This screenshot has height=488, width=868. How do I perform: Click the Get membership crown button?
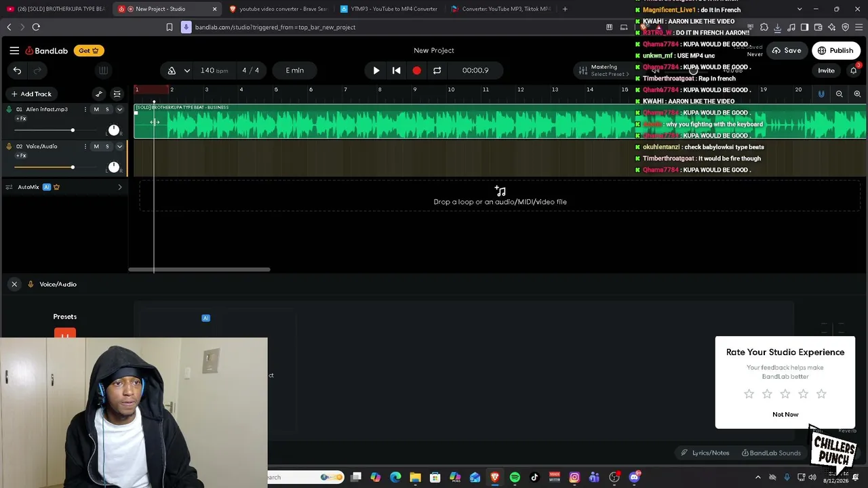point(89,50)
